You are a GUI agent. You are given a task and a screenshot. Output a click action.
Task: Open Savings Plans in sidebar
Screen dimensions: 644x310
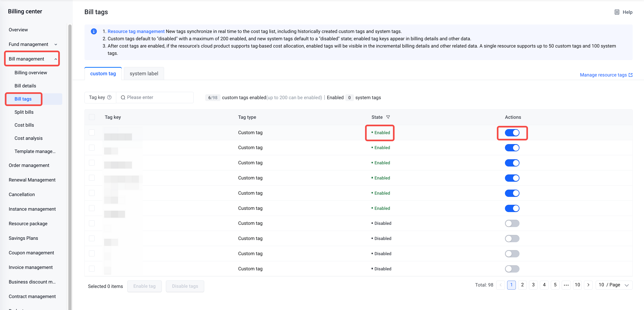pos(23,238)
